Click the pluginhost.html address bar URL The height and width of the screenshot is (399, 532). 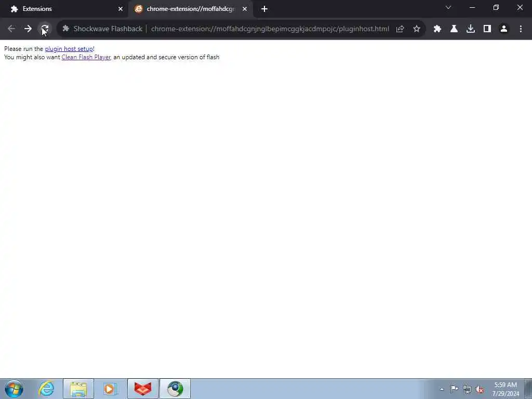coord(270,29)
